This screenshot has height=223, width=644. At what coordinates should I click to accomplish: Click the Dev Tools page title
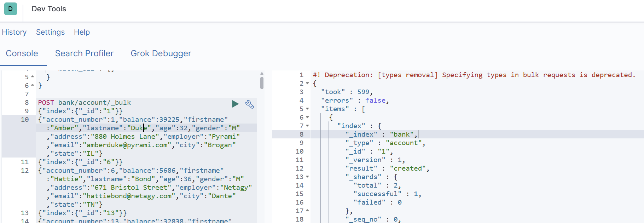coord(49,9)
